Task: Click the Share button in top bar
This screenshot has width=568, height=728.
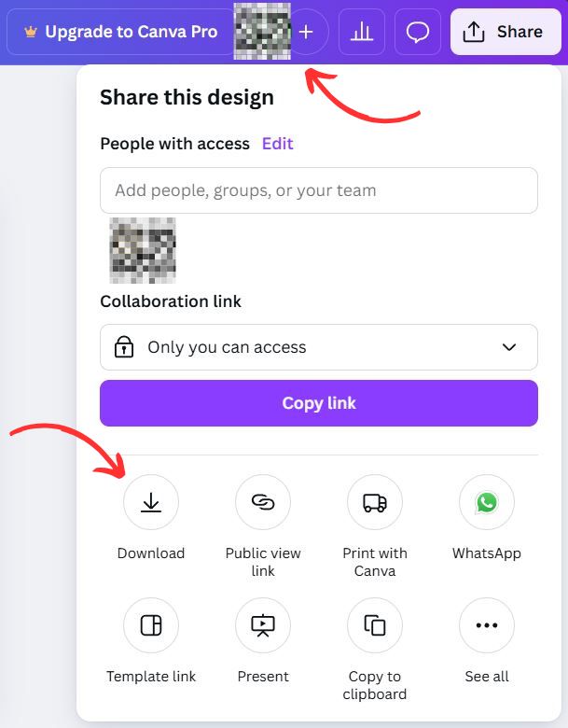Action: (505, 33)
